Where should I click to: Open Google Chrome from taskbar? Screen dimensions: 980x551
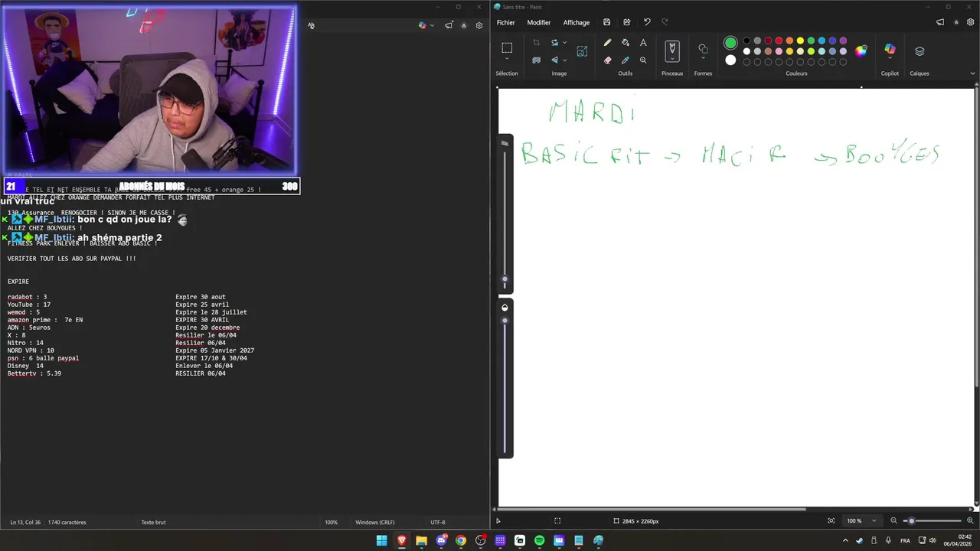click(x=460, y=540)
